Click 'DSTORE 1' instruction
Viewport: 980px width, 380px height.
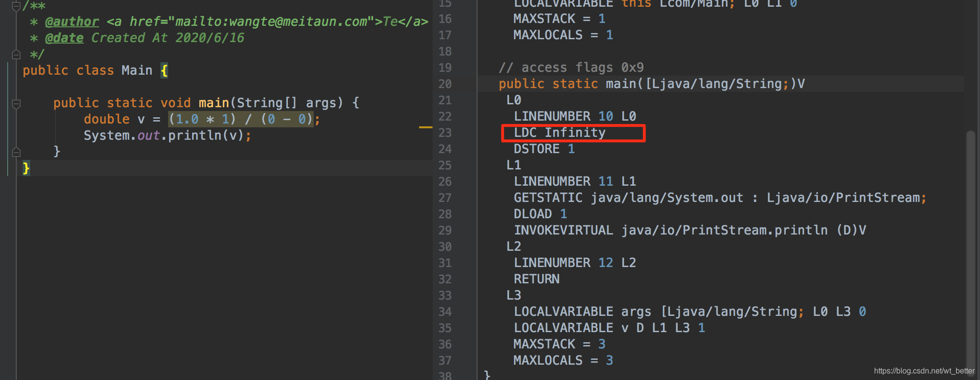(x=544, y=149)
